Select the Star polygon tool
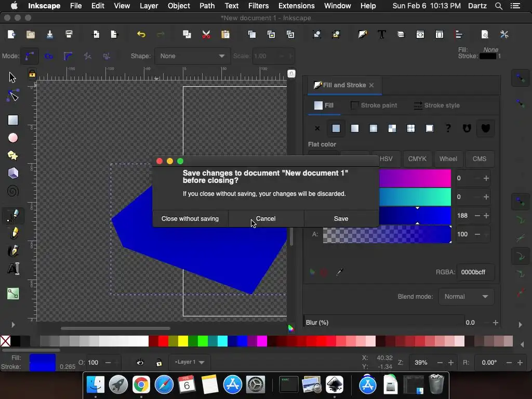 13,156
